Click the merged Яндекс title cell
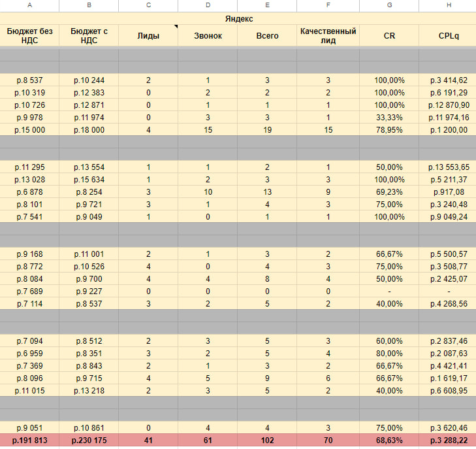Screen dimensions: 476x449 (x=238, y=19)
